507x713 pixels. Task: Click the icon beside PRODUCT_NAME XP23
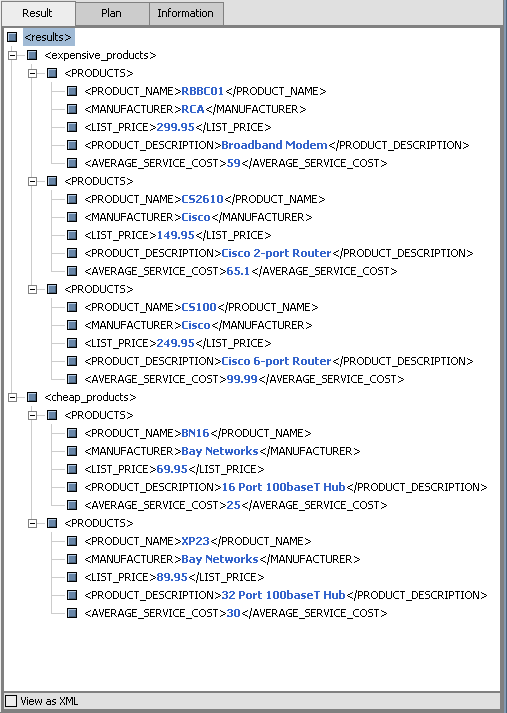click(x=72, y=541)
